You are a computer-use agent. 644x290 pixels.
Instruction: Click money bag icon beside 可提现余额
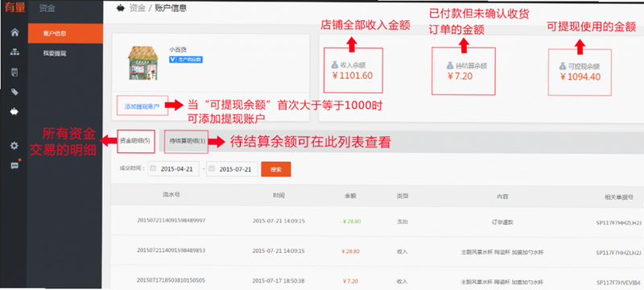click(x=562, y=66)
